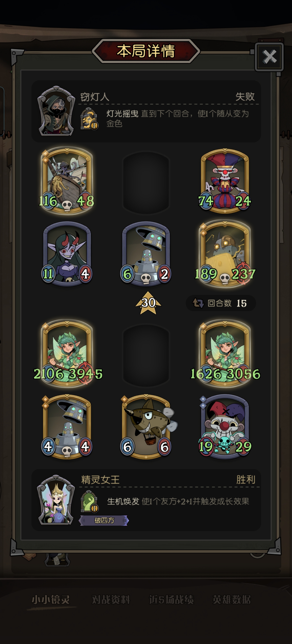Select the golden mech card 189/237
Screen dimensions: 292x644
coord(225,254)
